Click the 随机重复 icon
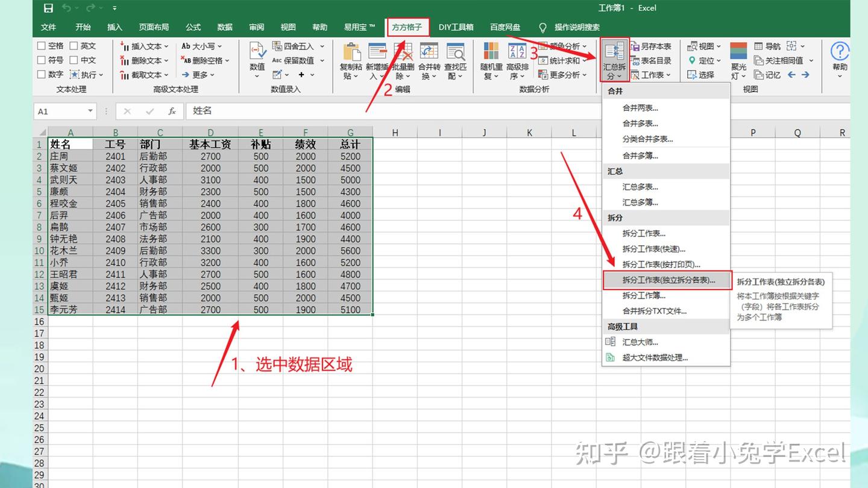The width and height of the screenshot is (868, 488). [x=491, y=60]
